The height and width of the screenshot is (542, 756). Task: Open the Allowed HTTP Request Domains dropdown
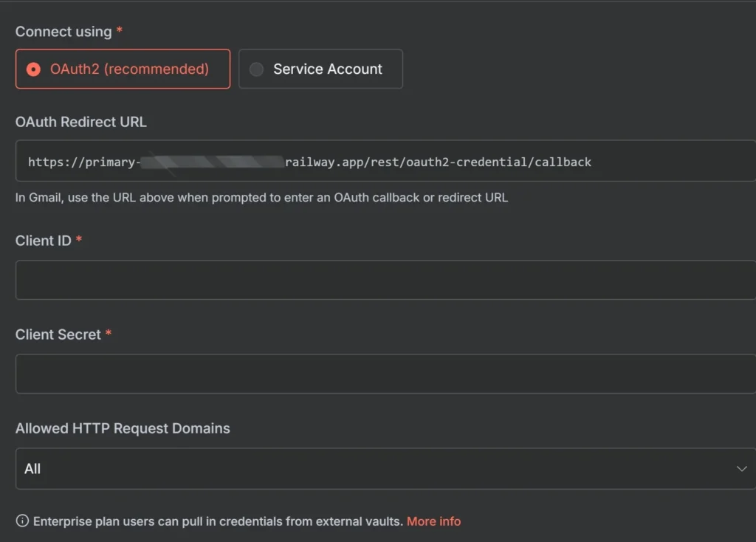[384, 469]
